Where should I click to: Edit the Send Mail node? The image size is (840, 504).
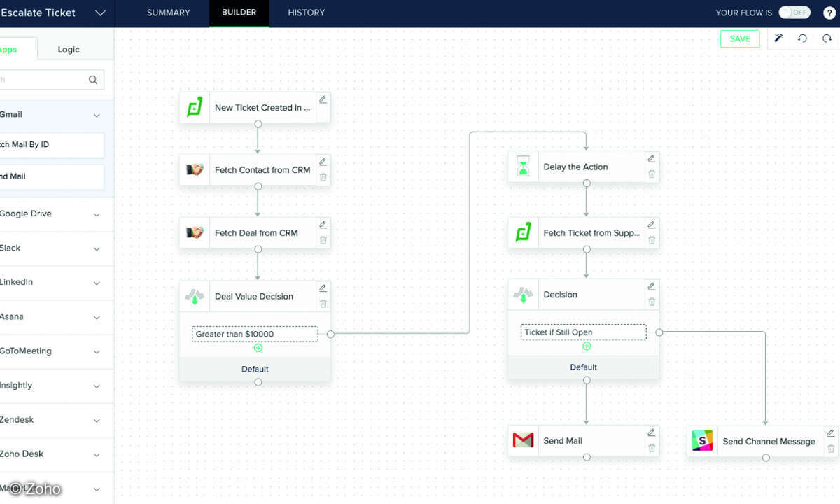click(651, 432)
